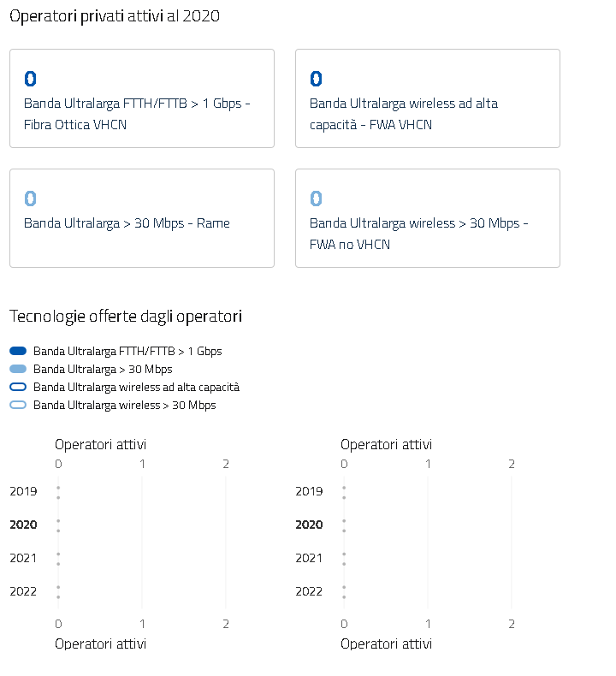Select bold year 2020 in the right chart
This screenshot has width=616, height=676.
click(x=309, y=525)
